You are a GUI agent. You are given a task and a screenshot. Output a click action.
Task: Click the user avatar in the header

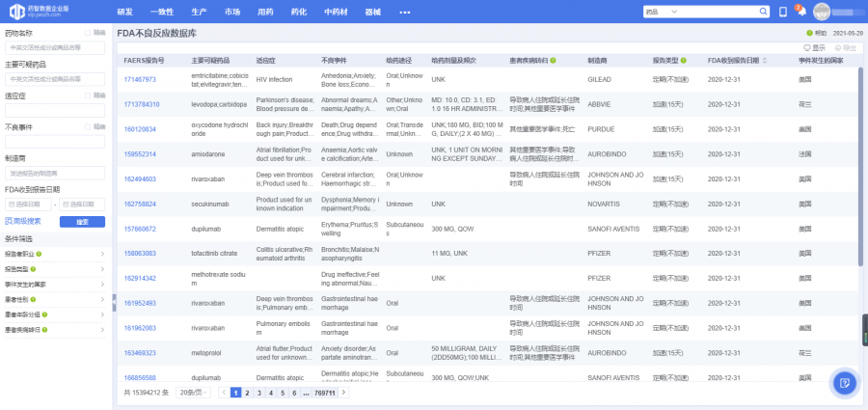(822, 12)
